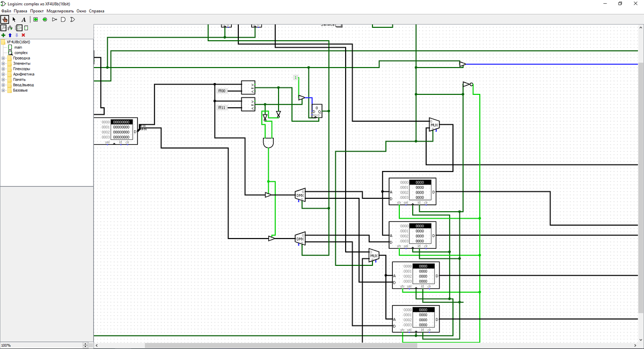Open the Проект menu
644x349 pixels.
37,11
